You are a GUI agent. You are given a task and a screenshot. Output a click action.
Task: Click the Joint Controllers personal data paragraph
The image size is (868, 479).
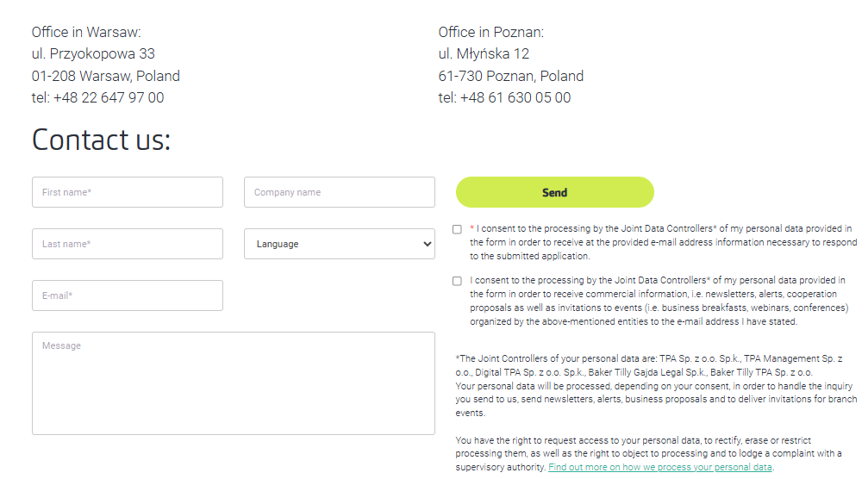pyautogui.click(x=655, y=385)
